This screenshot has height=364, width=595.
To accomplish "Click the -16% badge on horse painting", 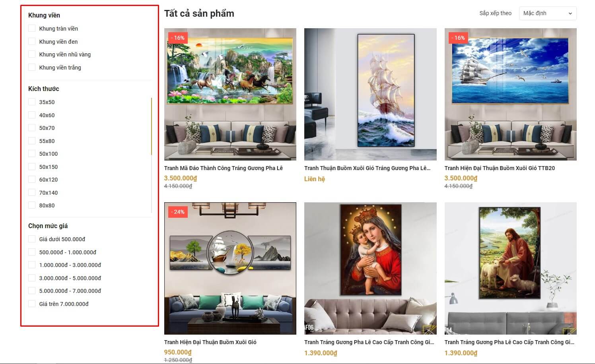I will [x=177, y=38].
